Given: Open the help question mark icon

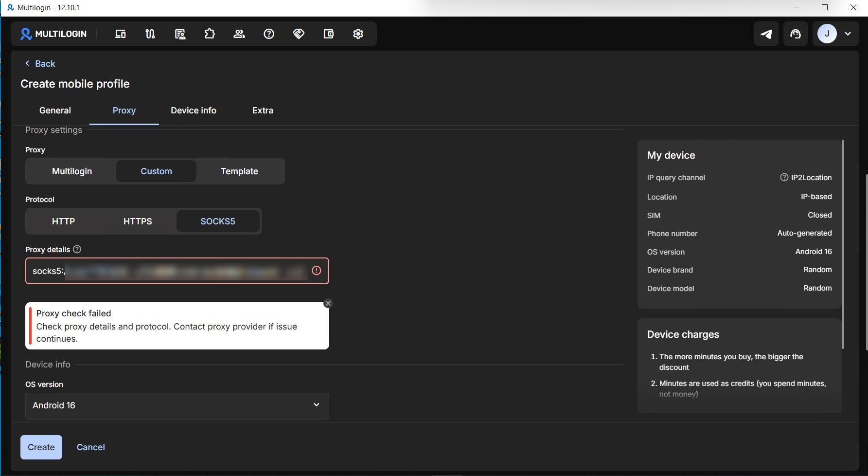Looking at the screenshot, I should pos(269,34).
